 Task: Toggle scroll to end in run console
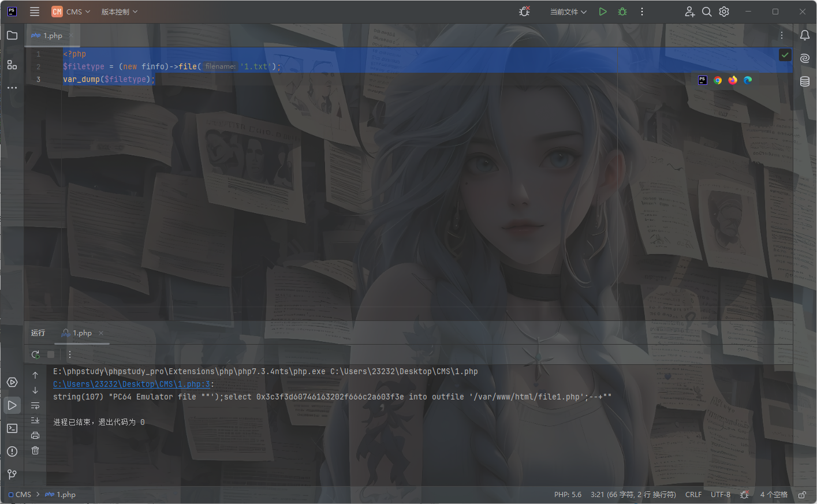point(35,420)
